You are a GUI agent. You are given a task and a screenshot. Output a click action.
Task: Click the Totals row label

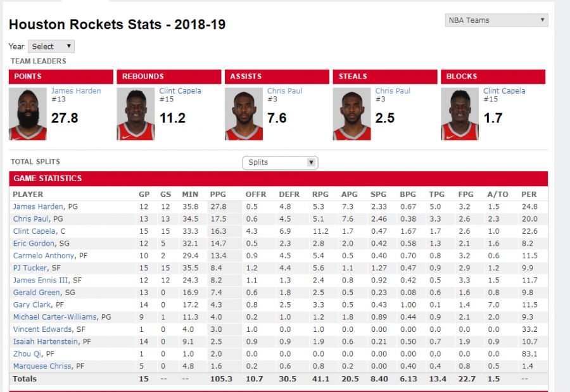24,379
